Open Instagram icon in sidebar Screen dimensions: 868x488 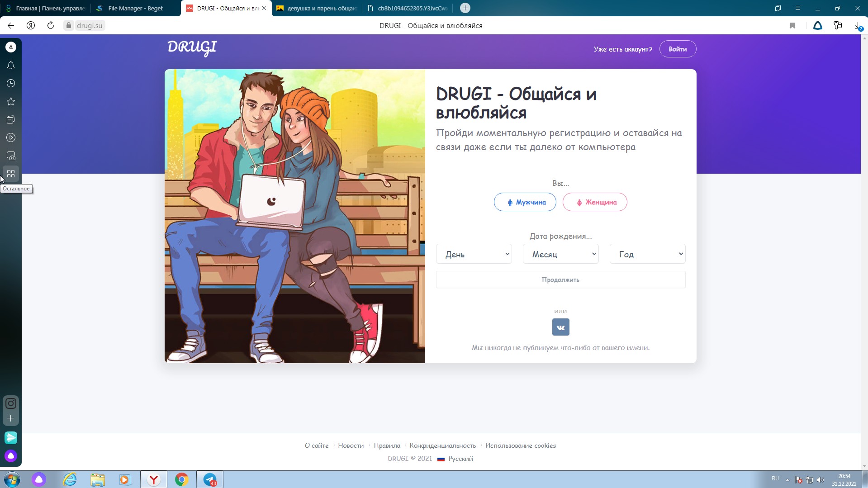point(11,403)
